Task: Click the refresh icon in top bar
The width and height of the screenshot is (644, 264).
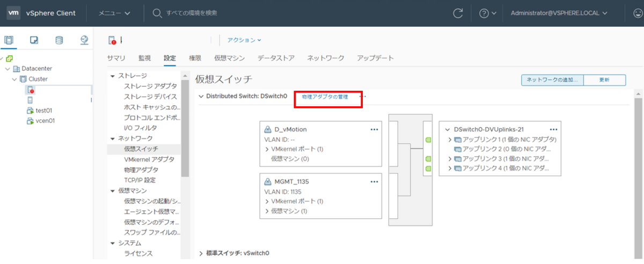Action: 458,13
